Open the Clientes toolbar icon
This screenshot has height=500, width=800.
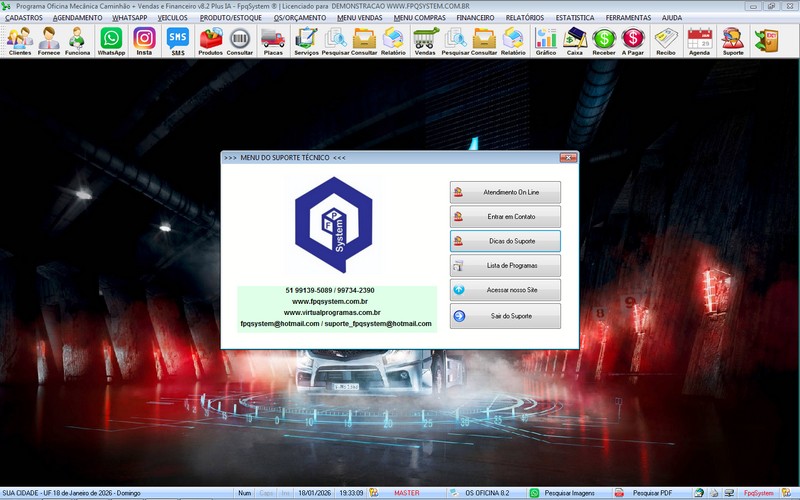click(19, 41)
